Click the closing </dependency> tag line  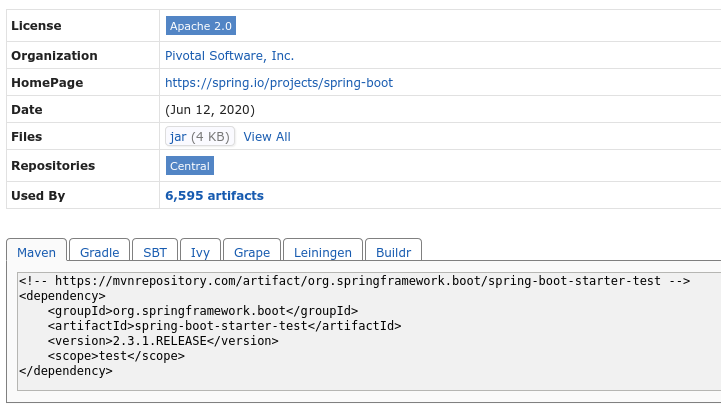coord(66,371)
